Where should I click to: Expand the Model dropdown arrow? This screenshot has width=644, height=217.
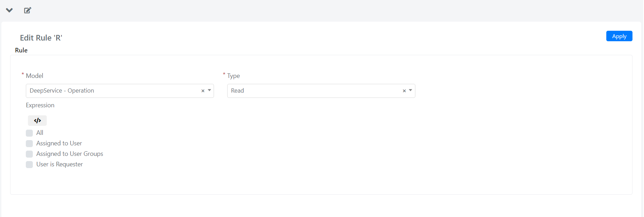click(209, 91)
